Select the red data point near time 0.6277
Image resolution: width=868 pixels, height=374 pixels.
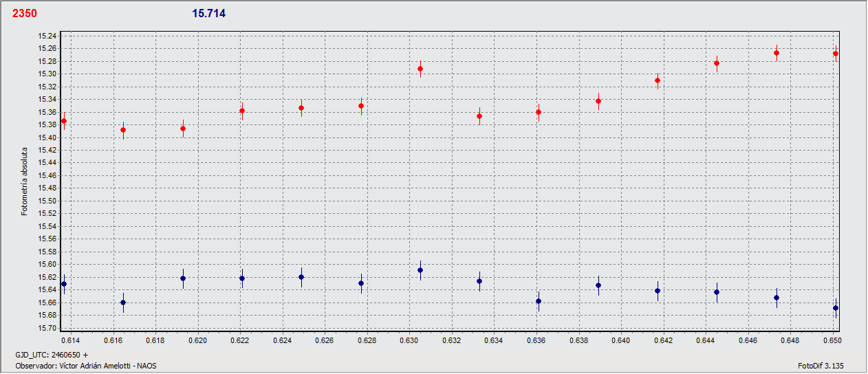click(x=361, y=106)
